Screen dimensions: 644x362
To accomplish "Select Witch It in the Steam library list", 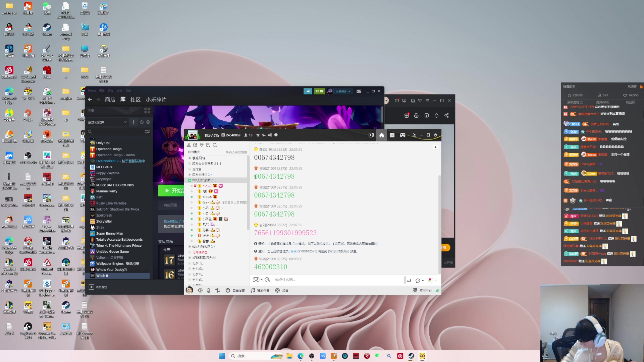I will pos(119,276).
